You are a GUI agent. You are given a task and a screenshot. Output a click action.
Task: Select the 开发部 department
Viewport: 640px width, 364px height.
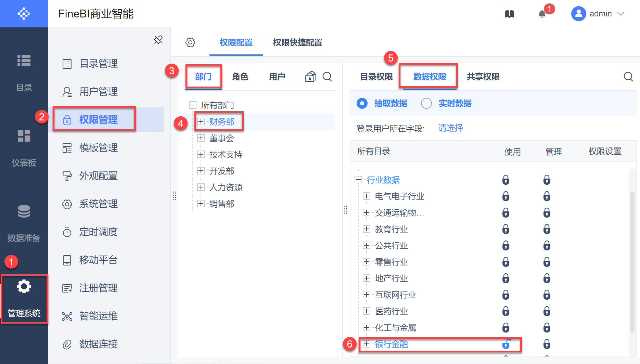222,171
